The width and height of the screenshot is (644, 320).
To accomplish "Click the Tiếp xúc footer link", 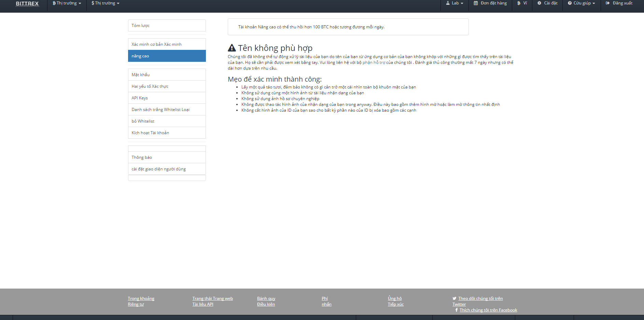I will point(396,304).
